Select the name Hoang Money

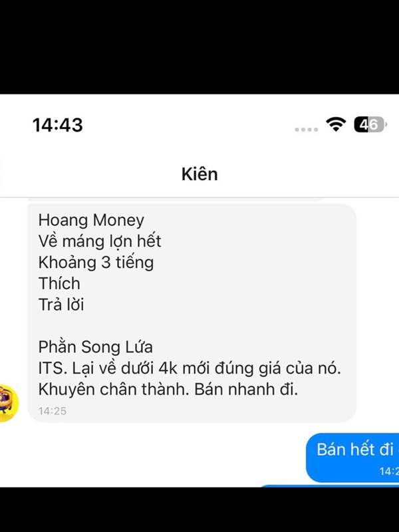tap(91, 220)
